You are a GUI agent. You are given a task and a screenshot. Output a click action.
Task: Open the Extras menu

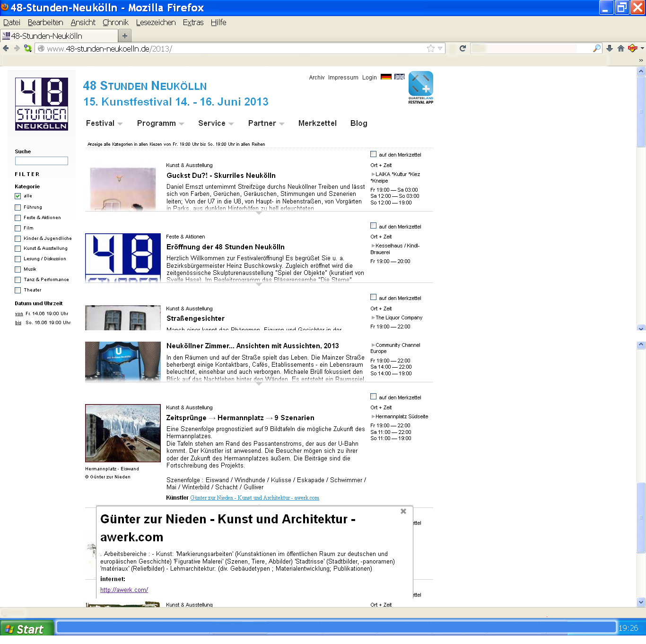[x=193, y=22]
